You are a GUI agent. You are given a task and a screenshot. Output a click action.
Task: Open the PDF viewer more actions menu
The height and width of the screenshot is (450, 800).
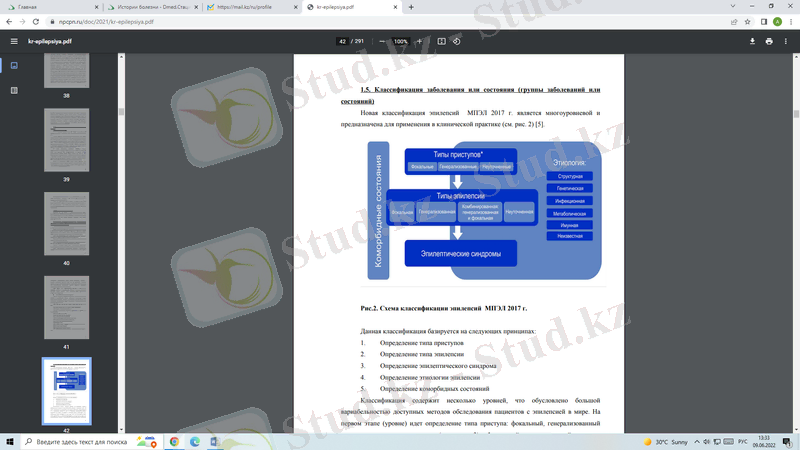787,41
